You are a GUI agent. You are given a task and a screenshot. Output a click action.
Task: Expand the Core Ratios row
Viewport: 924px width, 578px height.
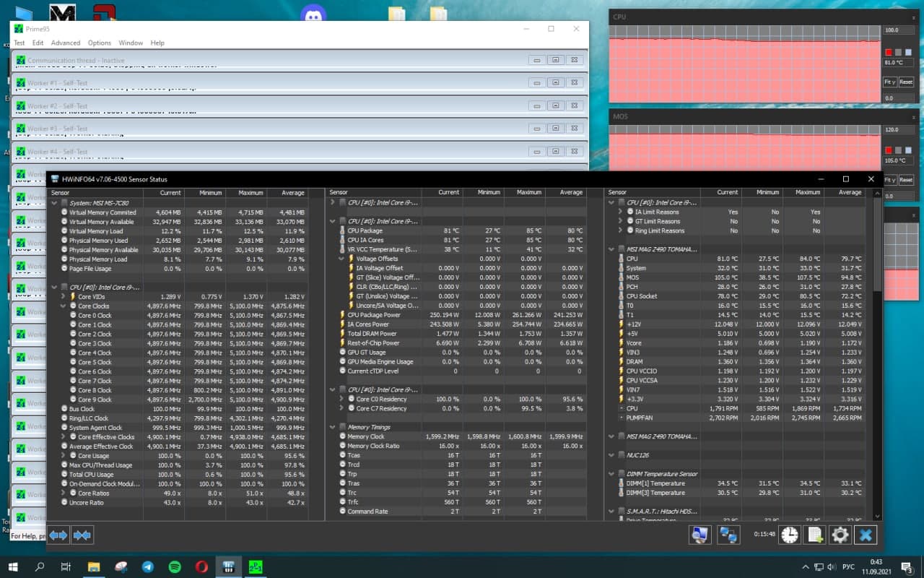(x=64, y=493)
